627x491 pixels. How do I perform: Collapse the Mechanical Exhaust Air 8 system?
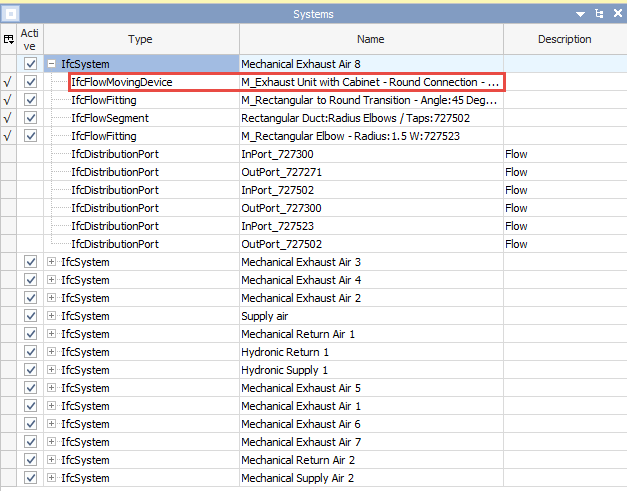[x=51, y=64]
